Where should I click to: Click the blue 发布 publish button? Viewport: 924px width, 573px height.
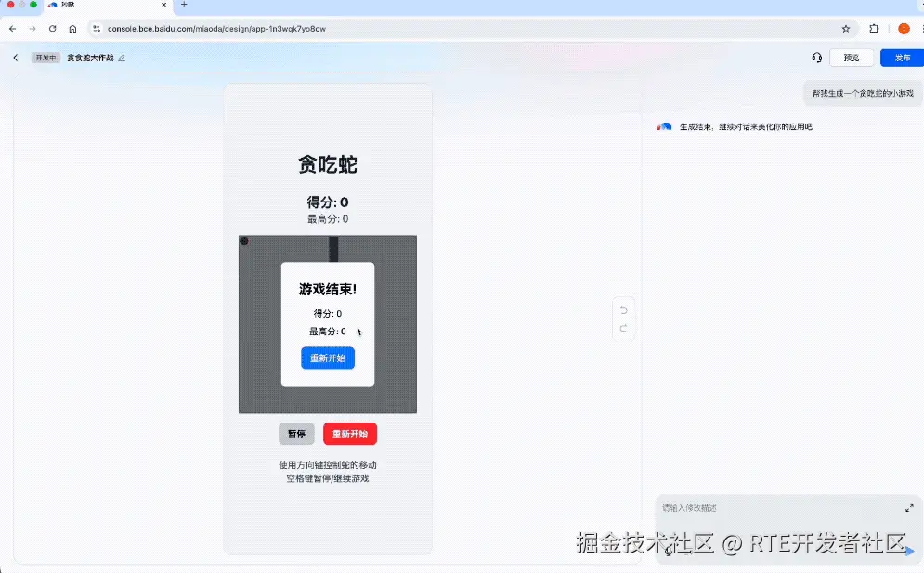[903, 58]
